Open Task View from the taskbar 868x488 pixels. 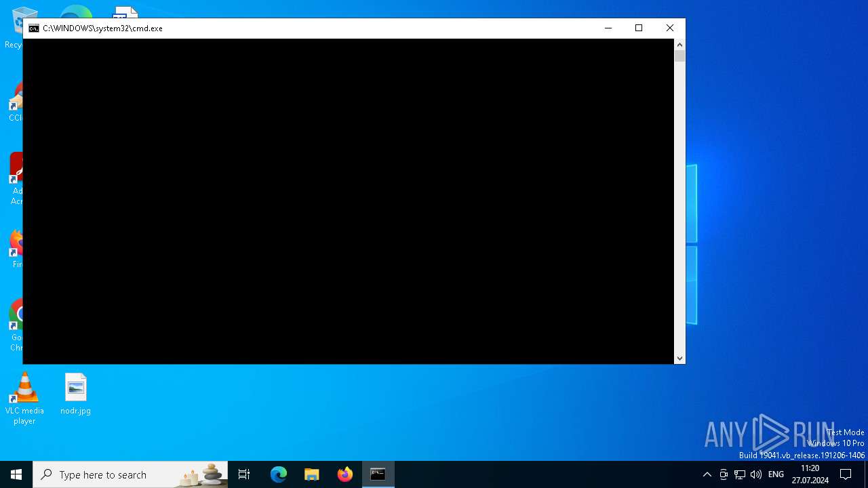point(244,474)
